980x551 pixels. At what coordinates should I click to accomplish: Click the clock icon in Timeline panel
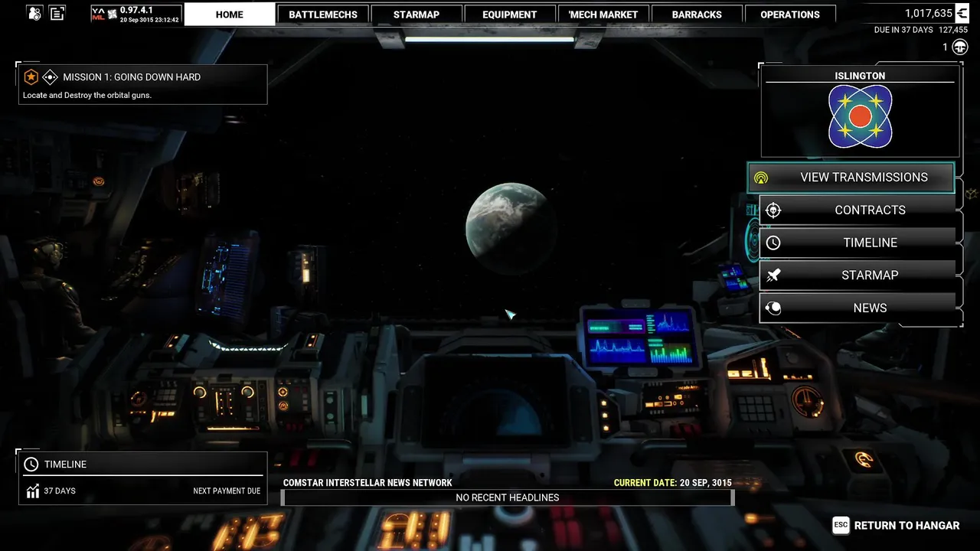31,465
